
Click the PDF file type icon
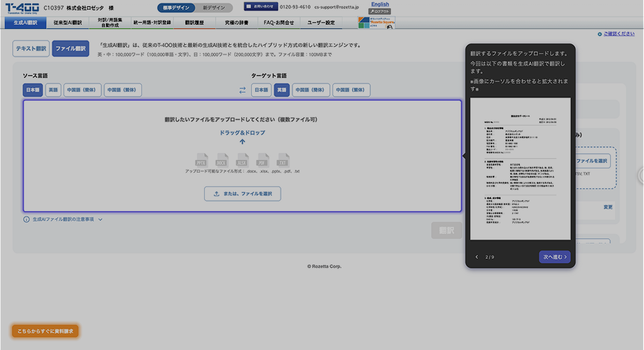263,159
